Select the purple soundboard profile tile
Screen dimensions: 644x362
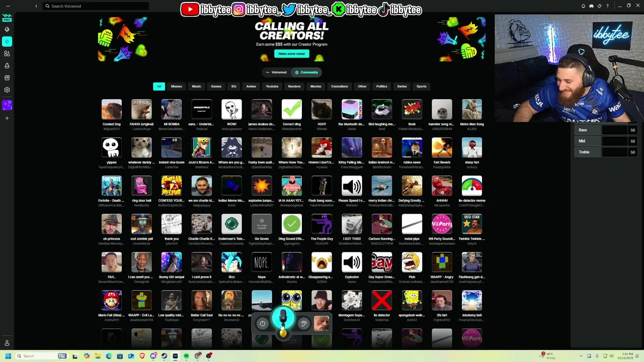7,105
